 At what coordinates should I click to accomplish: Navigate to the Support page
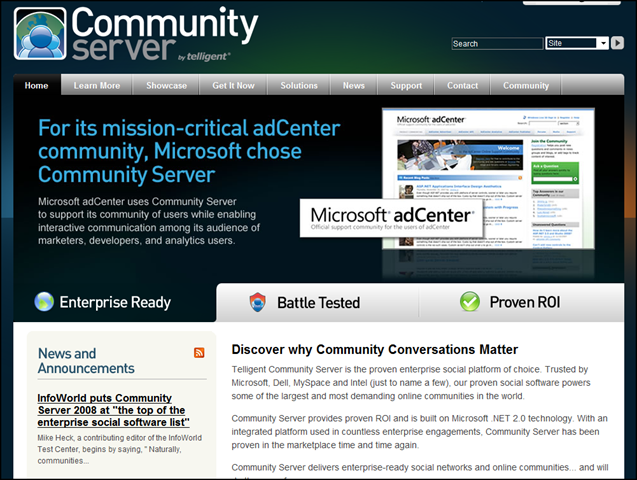click(x=406, y=86)
